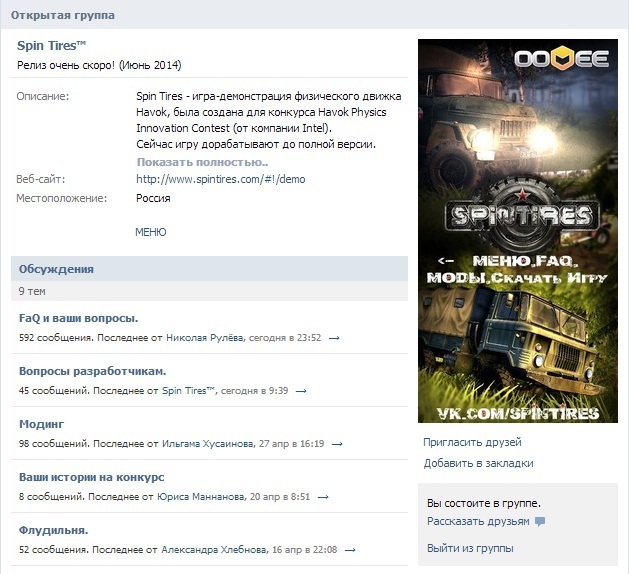Click speech bubble icon beside Рассказать друзьям
Image resolution: width=629 pixels, height=574 pixels.
[x=540, y=521]
